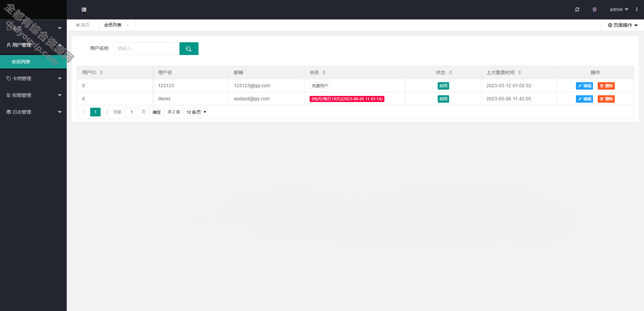Click the page number jump input
This screenshot has width=644, height=311.
[x=131, y=112]
